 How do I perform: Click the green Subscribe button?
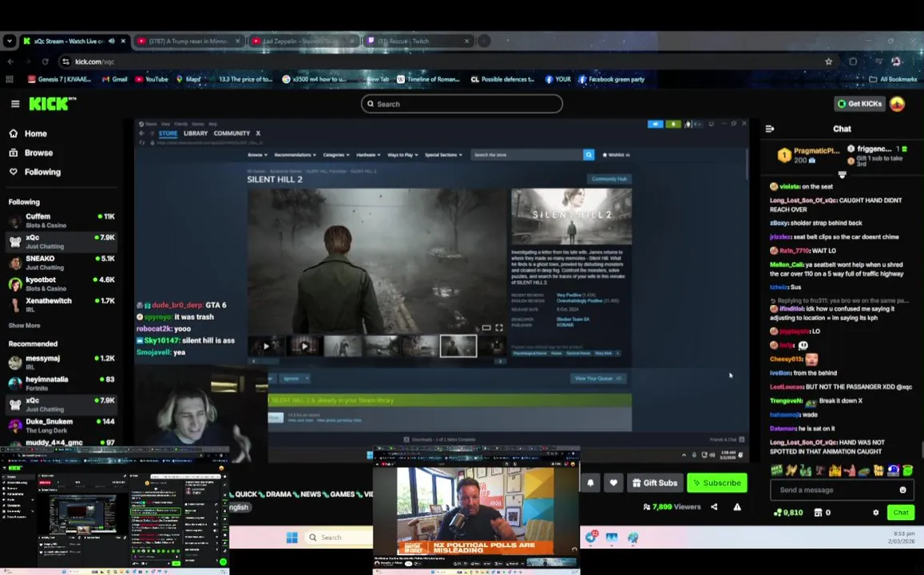[717, 482]
